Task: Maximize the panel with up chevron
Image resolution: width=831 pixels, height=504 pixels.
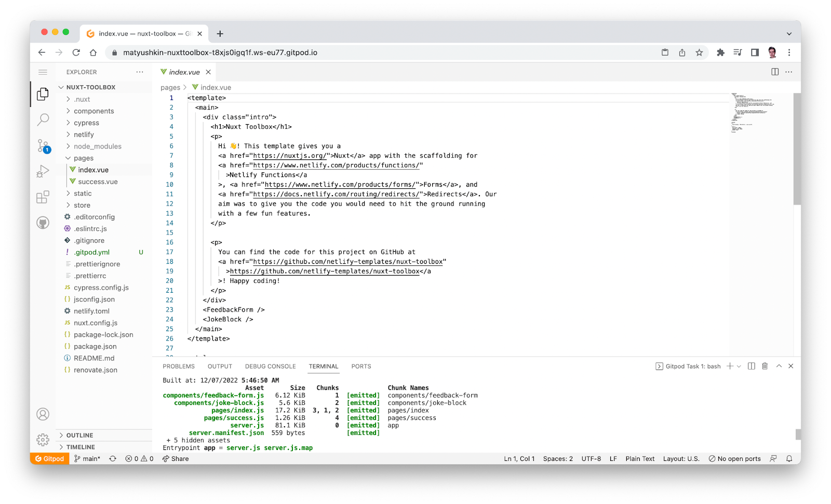Action: [779, 366]
